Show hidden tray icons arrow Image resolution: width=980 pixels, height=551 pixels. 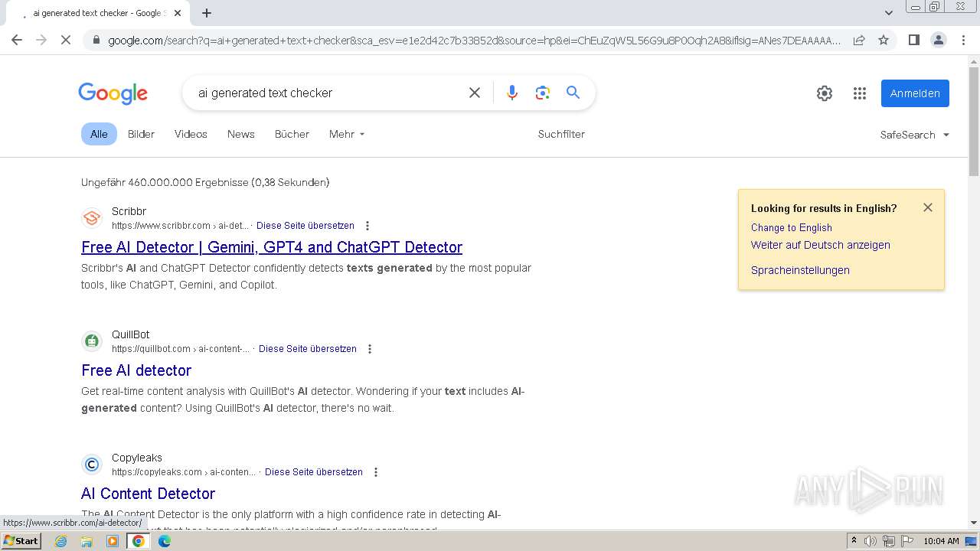pos(854,541)
